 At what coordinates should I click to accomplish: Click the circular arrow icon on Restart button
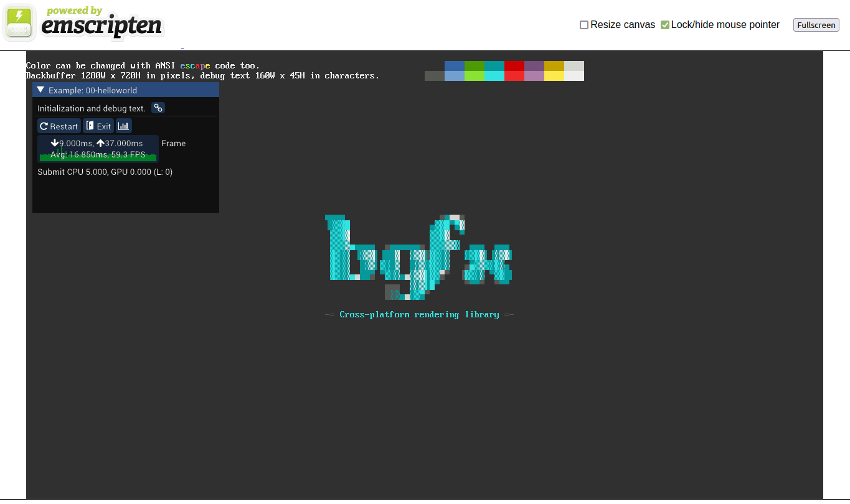(44, 125)
